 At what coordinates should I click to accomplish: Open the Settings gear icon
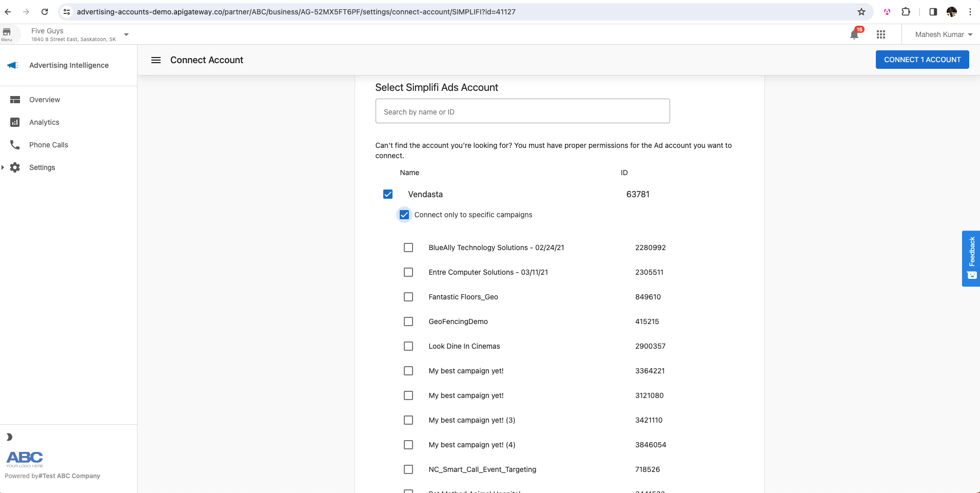[x=15, y=167]
